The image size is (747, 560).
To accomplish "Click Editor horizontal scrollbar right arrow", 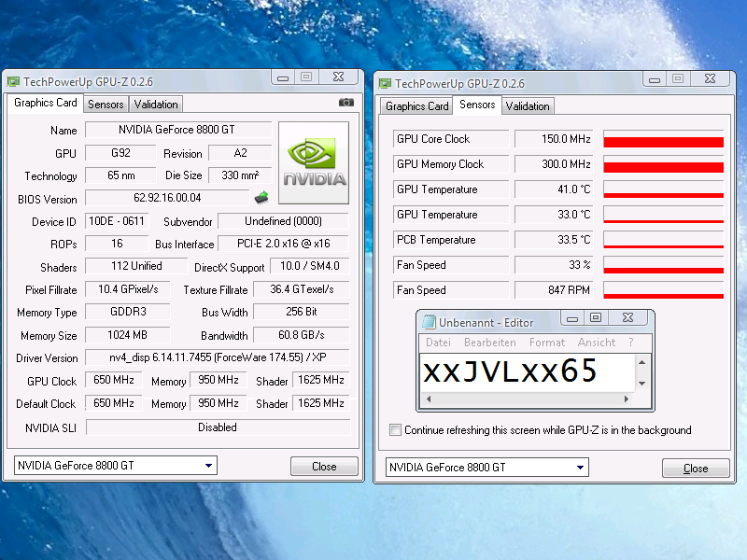I will point(627,399).
